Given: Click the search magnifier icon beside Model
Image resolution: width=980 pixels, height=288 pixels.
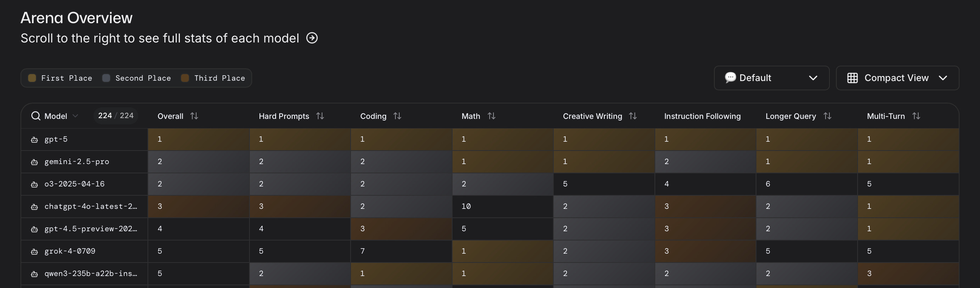Looking at the screenshot, I should tap(36, 116).
